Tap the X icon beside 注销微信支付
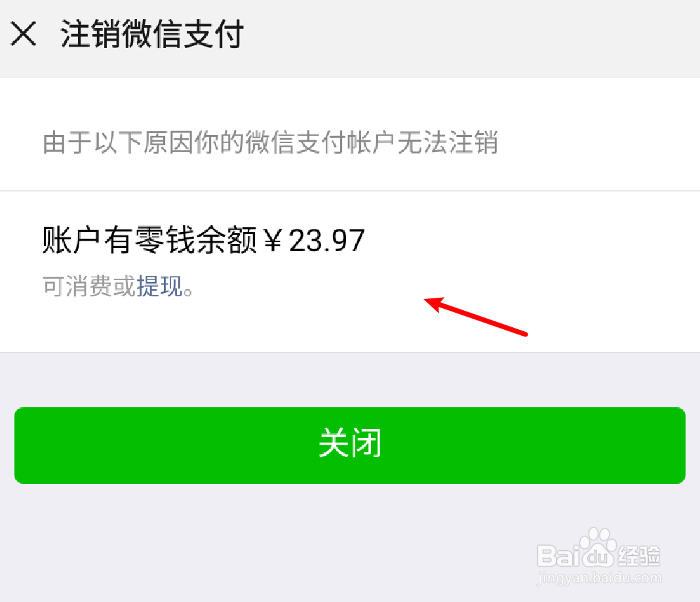The image size is (700, 602). pyautogui.click(x=23, y=33)
